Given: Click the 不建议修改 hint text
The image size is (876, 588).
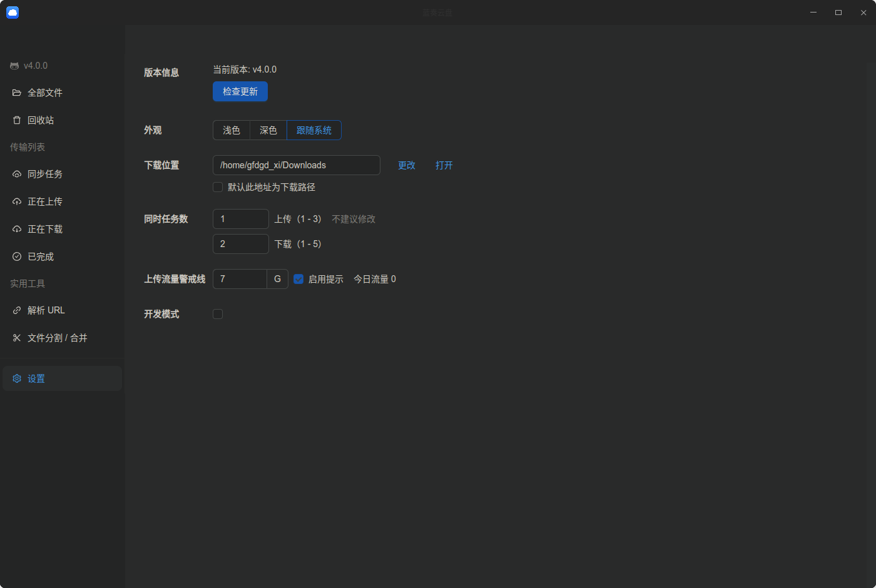Looking at the screenshot, I should click(x=354, y=219).
